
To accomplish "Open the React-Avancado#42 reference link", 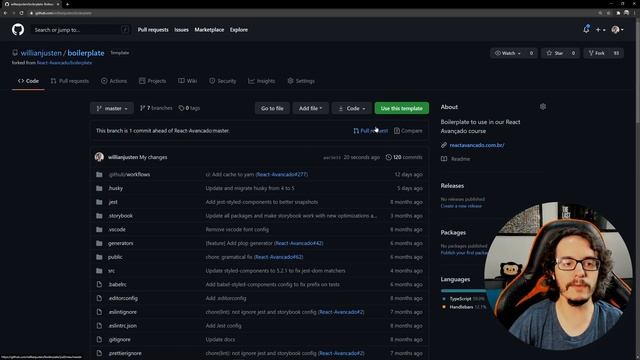I will 298,243.
